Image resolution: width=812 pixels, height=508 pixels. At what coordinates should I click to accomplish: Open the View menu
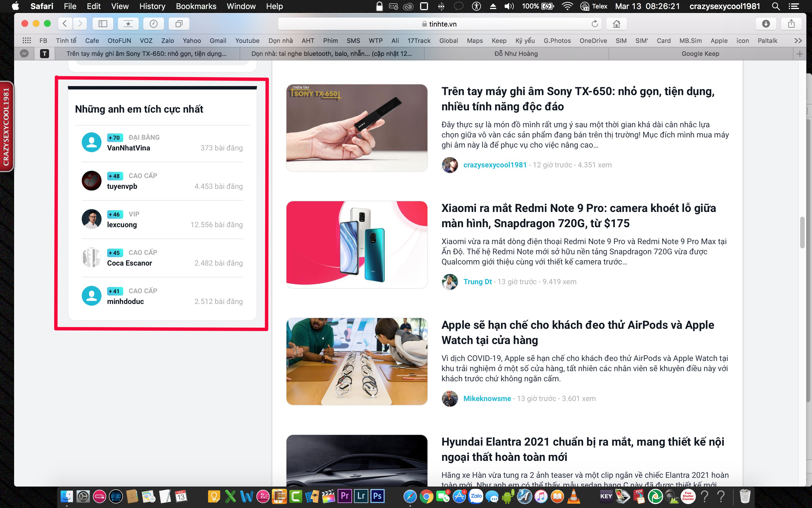pos(120,6)
